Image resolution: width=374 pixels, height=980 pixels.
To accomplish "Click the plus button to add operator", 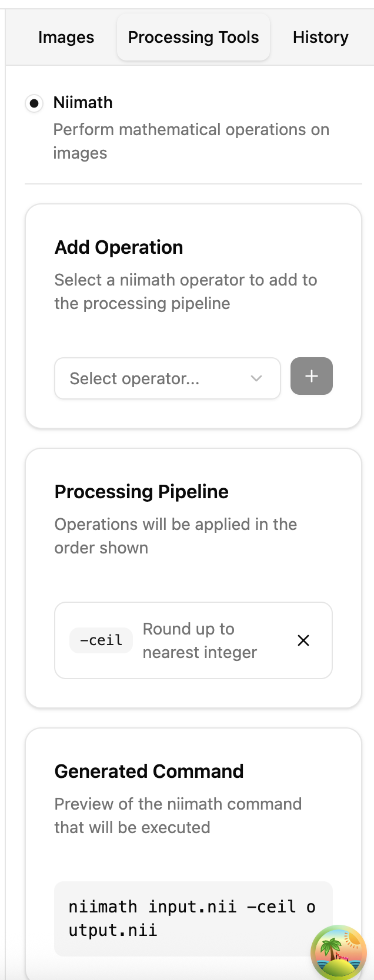I will (x=312, y=376).
